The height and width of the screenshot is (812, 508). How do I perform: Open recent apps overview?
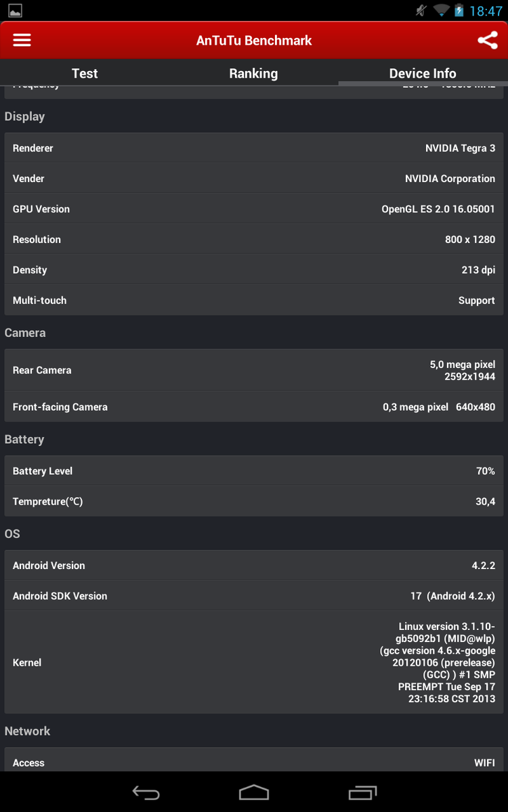point(362,792)
